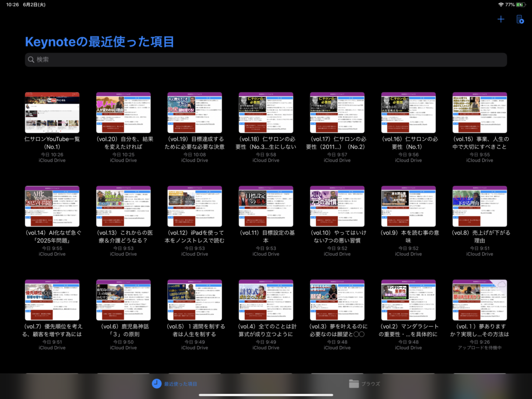Screen dimensions: 532x399
Task: Select vol.8 売上げが下がる理由 presentation
Action: click(x=480, y=206)
